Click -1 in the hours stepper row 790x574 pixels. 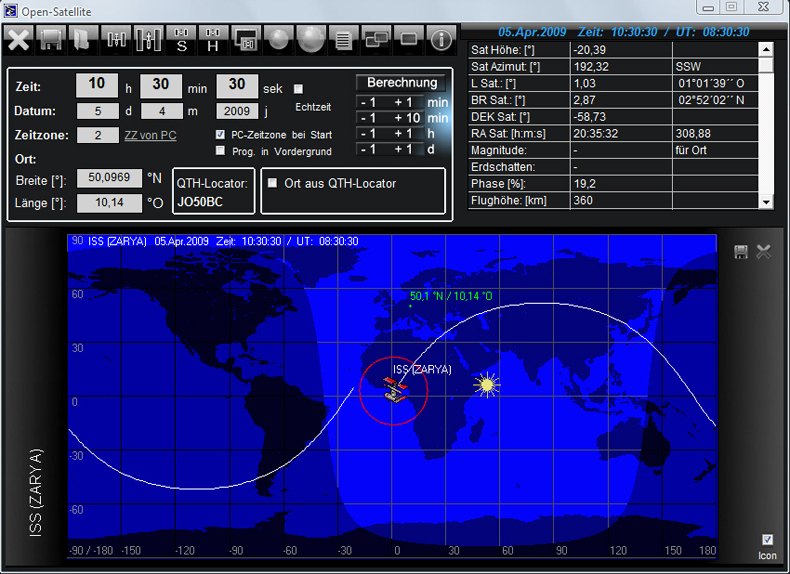pos(369,134)
